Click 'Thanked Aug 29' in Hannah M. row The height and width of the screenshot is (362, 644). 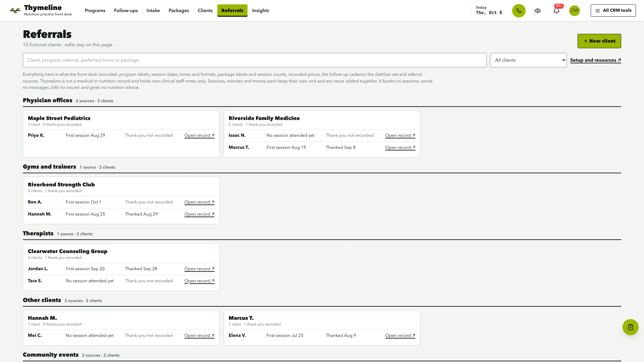point(141,214)
